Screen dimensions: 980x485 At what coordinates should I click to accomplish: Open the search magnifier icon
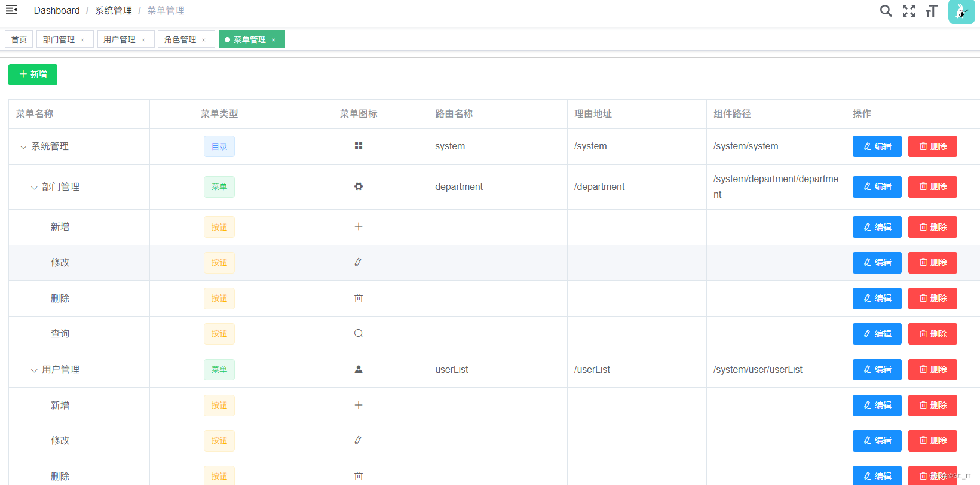[x=886, y=11]
